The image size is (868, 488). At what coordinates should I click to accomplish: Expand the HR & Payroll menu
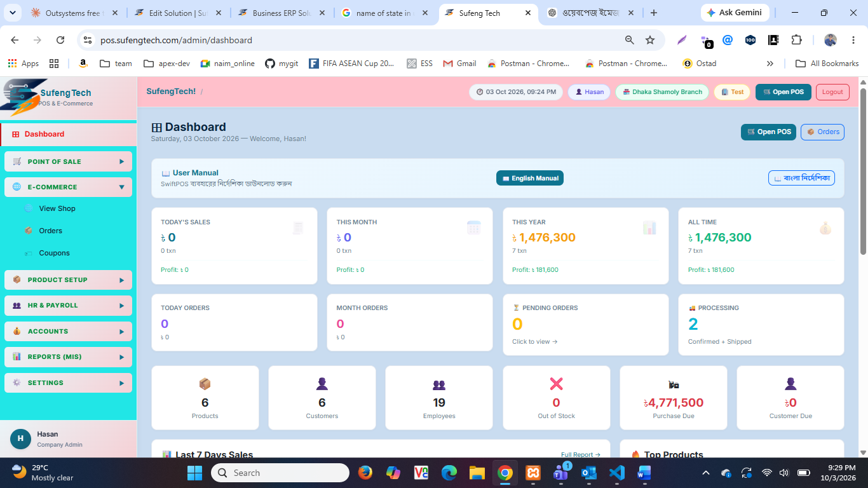(x=68, y=306)
